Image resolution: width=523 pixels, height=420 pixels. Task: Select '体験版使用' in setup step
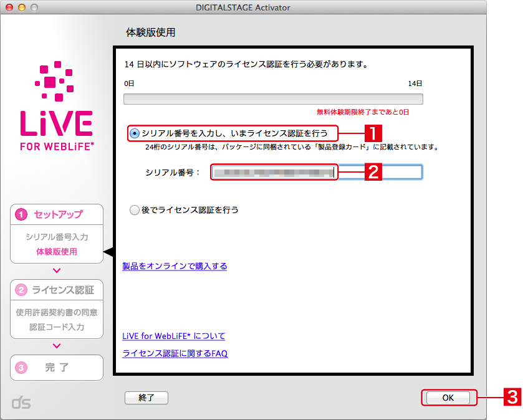point(57,252)
